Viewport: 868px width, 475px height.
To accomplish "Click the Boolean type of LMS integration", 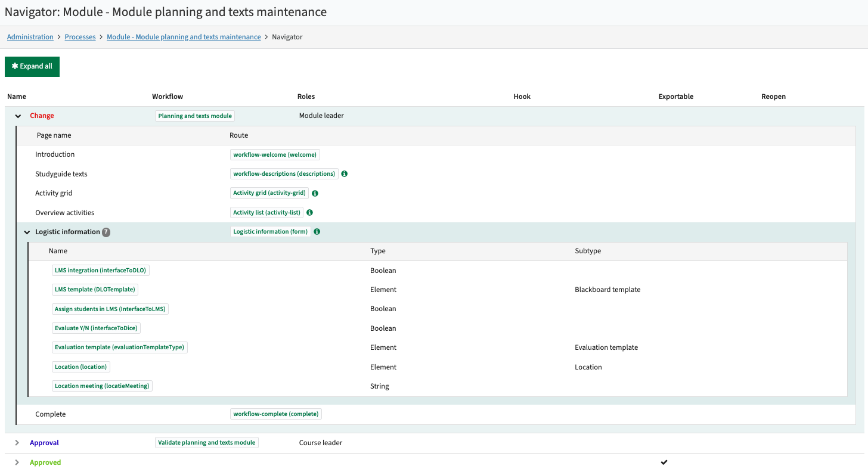I will point(383,271).
